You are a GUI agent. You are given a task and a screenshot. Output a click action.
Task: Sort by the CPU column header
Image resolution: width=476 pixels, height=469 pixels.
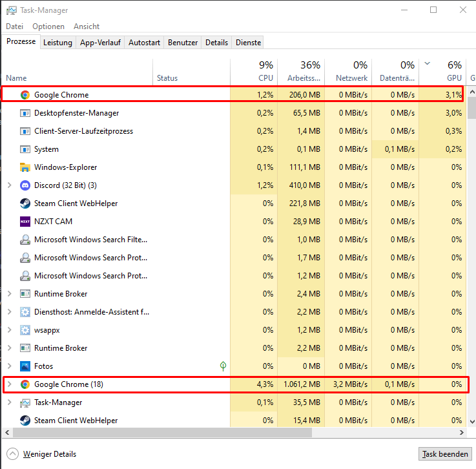pyautogui.click(x=254, y=72)
